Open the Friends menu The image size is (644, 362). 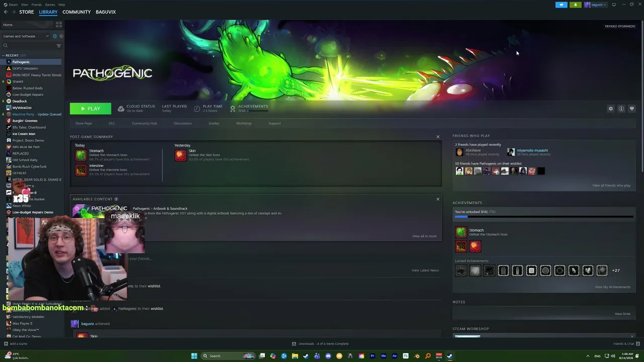(37, 5)
